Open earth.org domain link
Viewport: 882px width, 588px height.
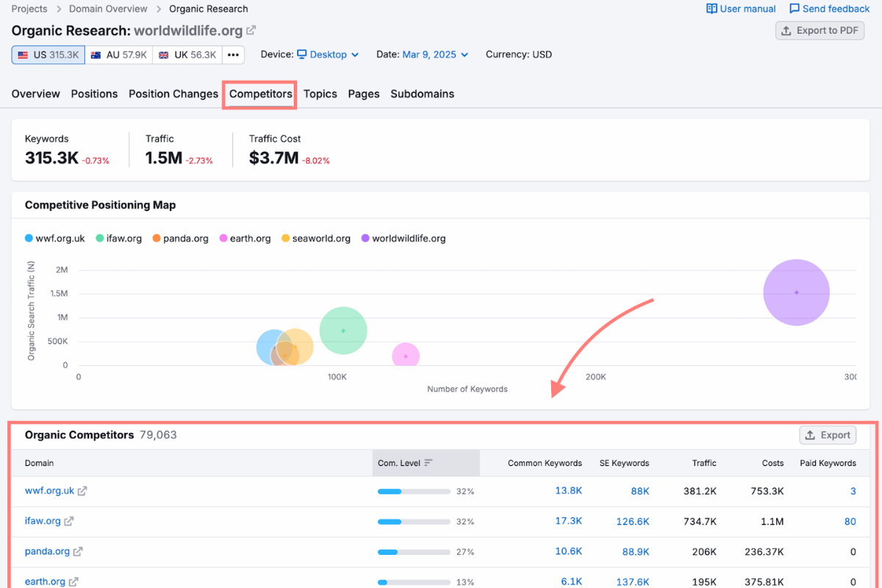[45, 581]
